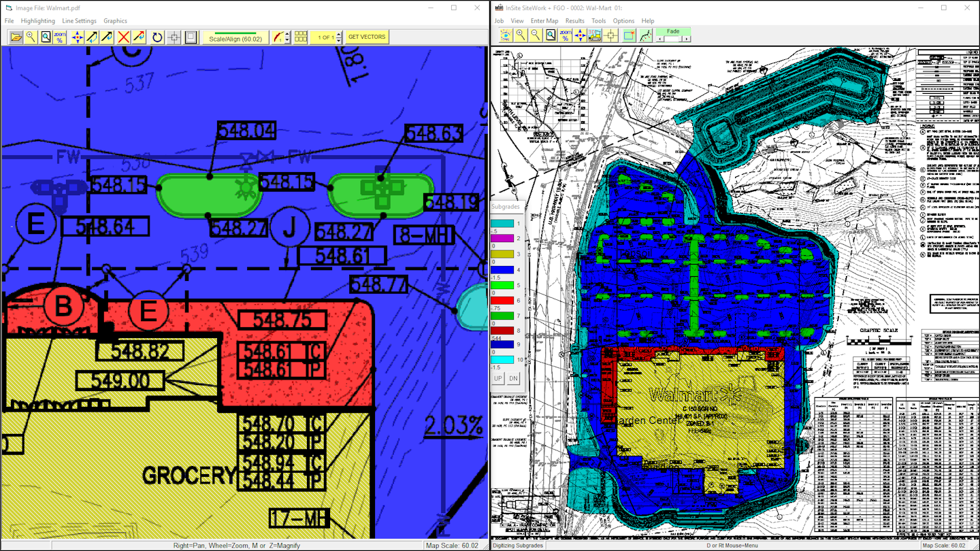Adjust the Fade slider track
Image resolution: width=980 pixels, height=551 pixels.
(673, 39)
